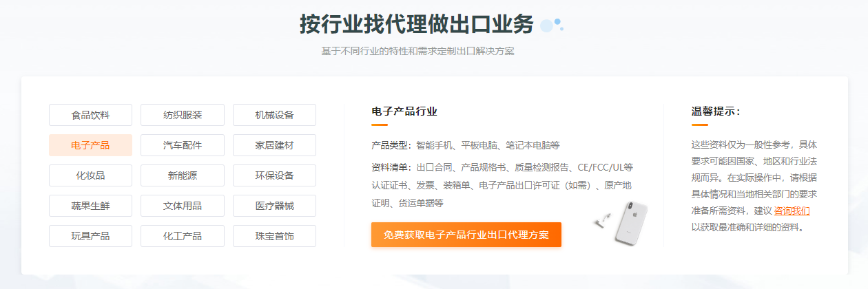Choose the 家居建材 industry tab
Screen dimensions: 868x289
pyautogui.click(x=274, y=145)
